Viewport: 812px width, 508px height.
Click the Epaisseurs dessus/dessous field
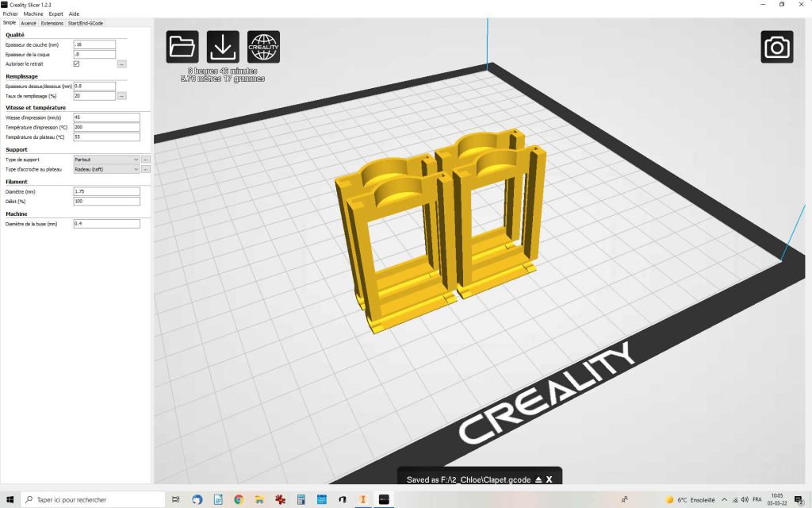coord(94,86)
